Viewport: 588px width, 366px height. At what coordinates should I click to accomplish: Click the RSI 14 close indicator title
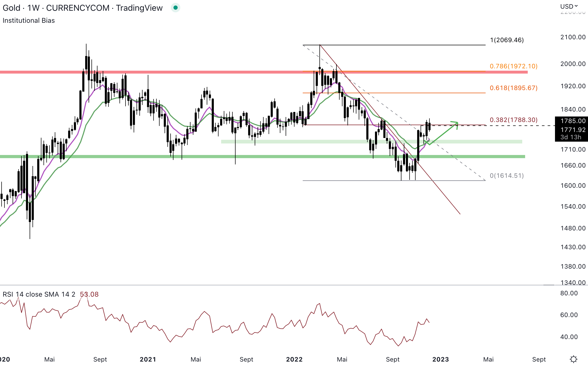click(39, 294)
